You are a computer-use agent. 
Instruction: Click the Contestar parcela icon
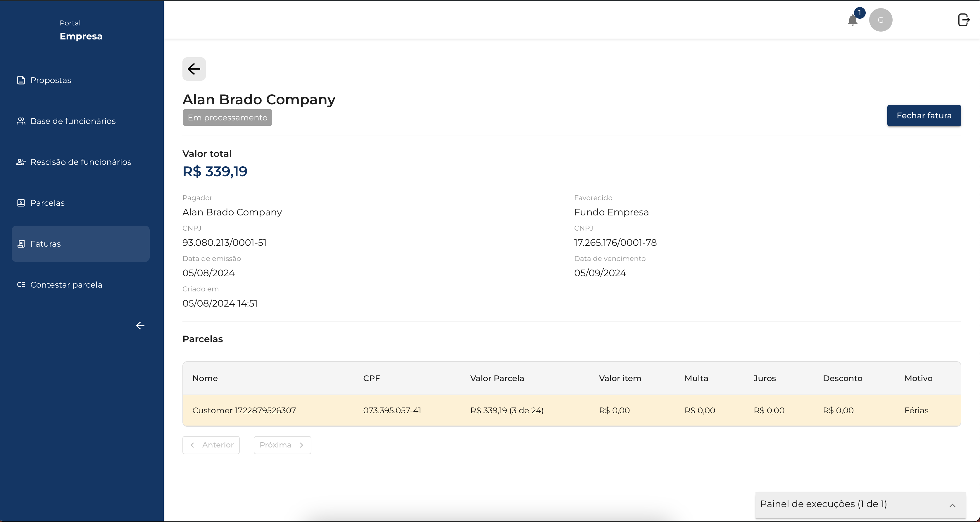coord(21,285)
